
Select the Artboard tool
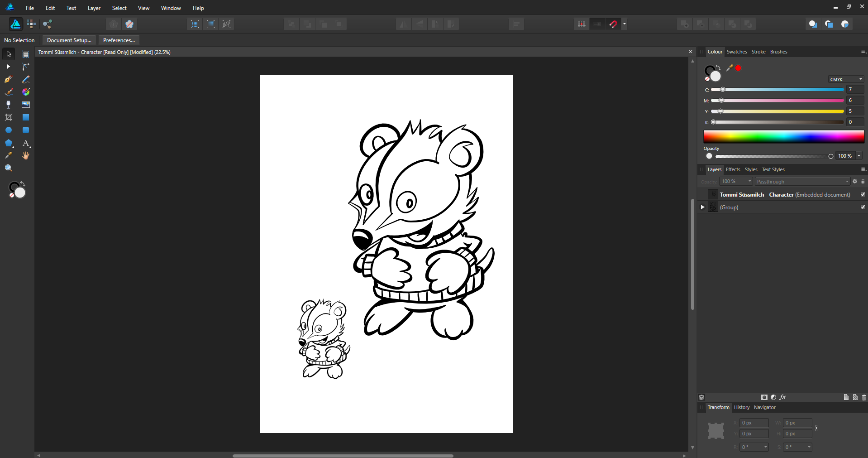click(26, 54)
